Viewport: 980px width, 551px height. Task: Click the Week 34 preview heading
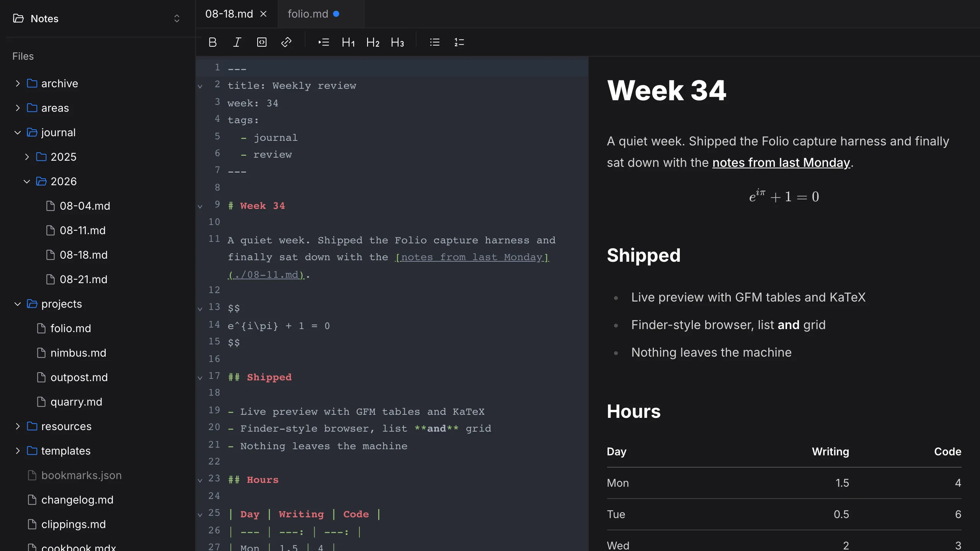[x=666, y=90]
